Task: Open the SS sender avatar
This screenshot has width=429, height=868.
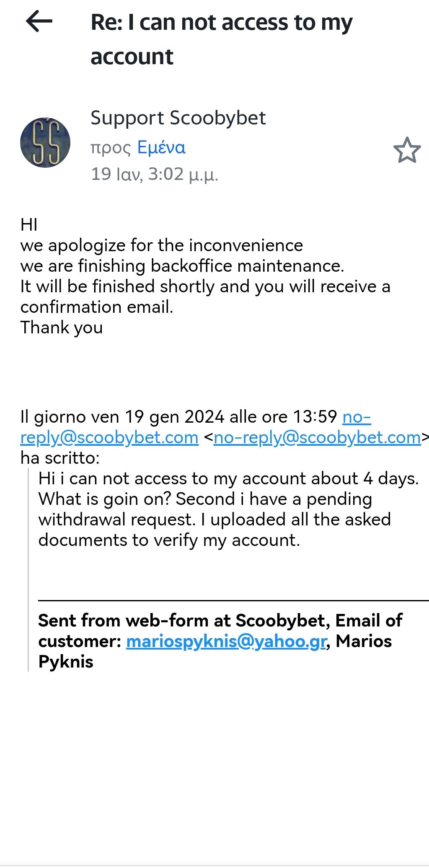Action: click(45, 143)
